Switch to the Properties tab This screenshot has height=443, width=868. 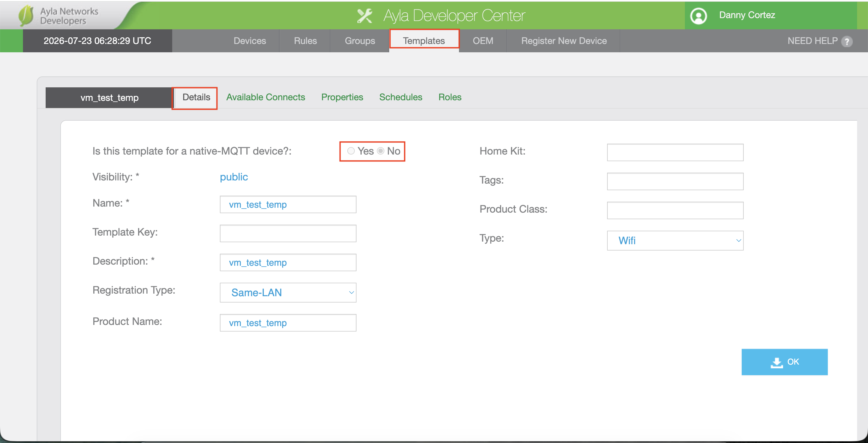point(342,97)
